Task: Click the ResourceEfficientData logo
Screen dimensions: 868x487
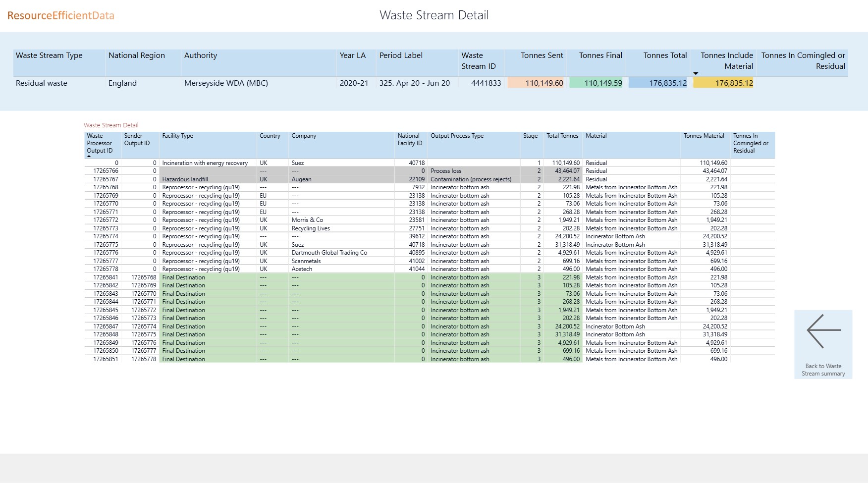Action: point(61,15)
